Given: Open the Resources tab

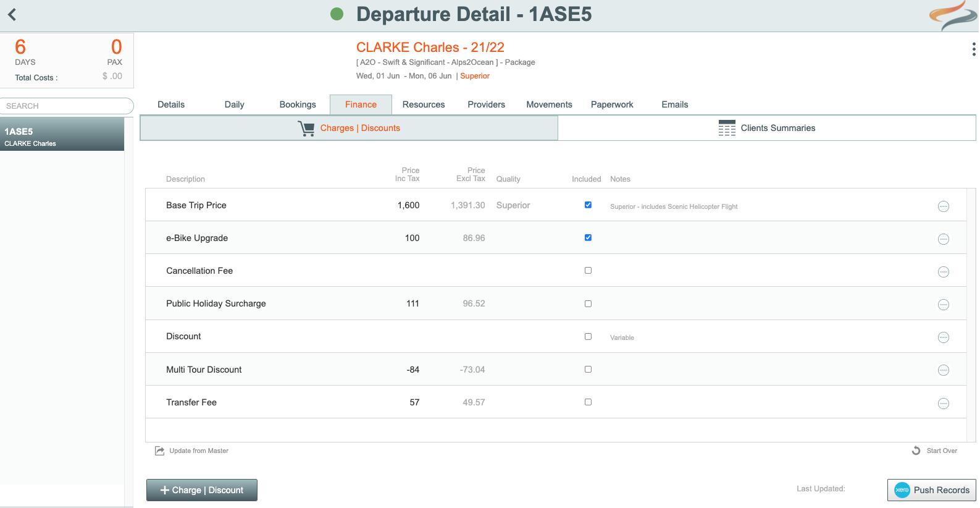Looking at the screenshot, I should tap(424, 104).
